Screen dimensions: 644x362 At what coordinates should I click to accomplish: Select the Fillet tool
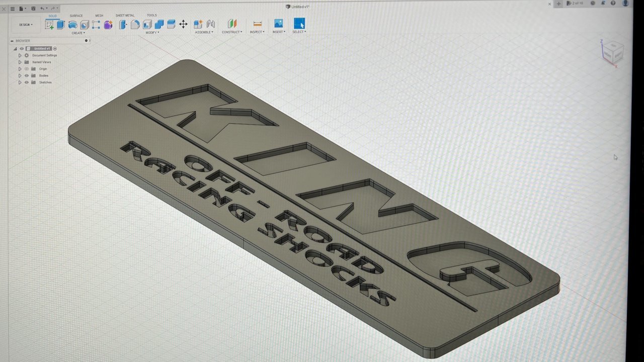(x=135, y=25)
